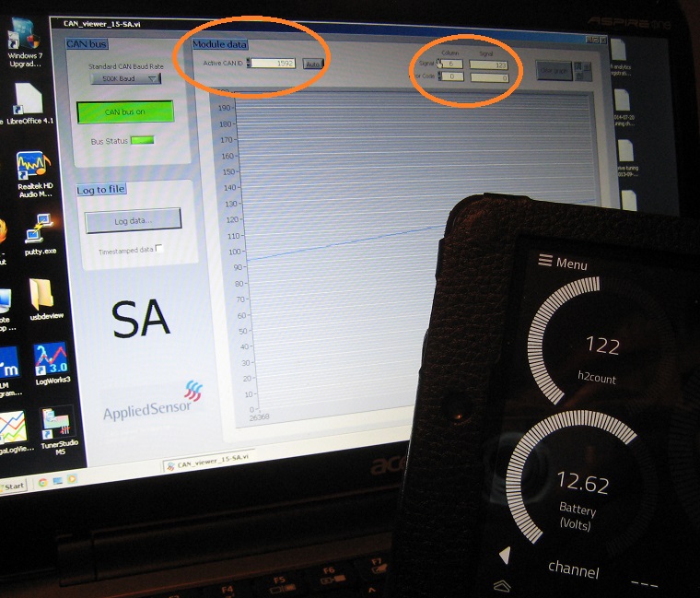Click the y-axis label 100 on the graph
Viewport: 700px width, 598px height.
click(235, 252)
